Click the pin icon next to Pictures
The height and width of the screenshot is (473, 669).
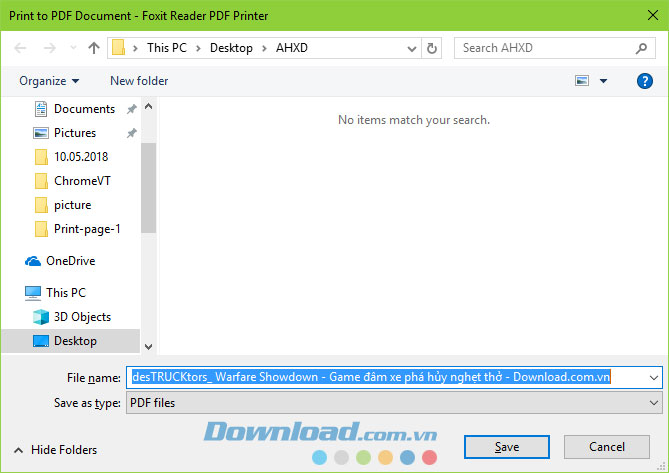[132, 133]
